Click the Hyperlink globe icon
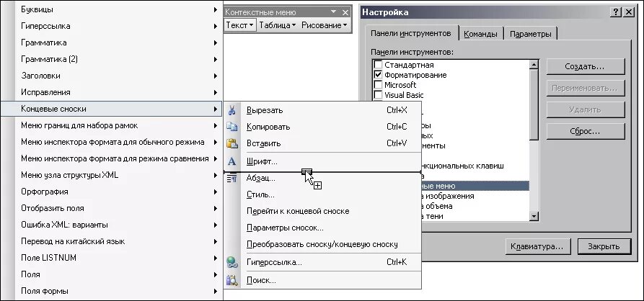 pyautogui.click(x=232, y=262)
